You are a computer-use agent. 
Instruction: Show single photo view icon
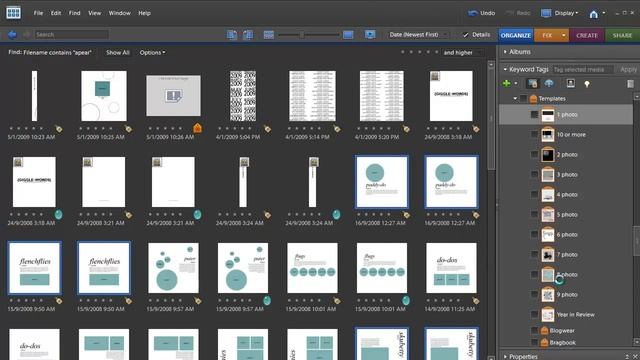(348, 35)
